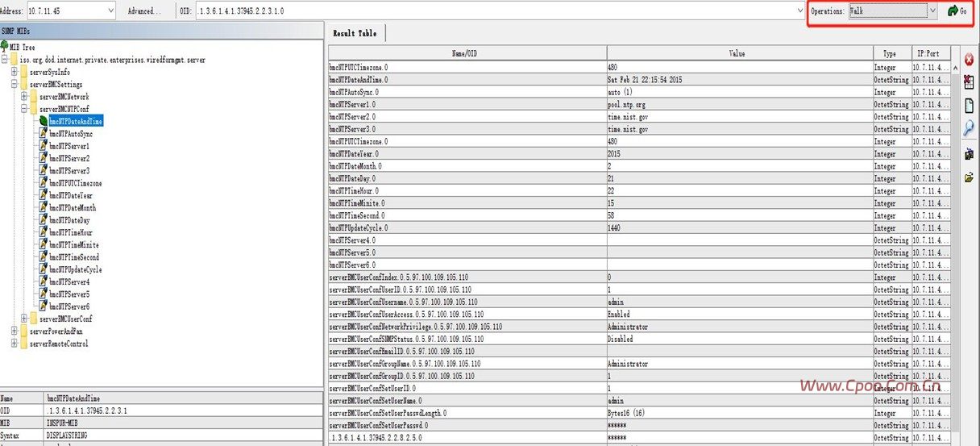Click the node icon next to bmcNTPAutoSync

pos(44,134)
